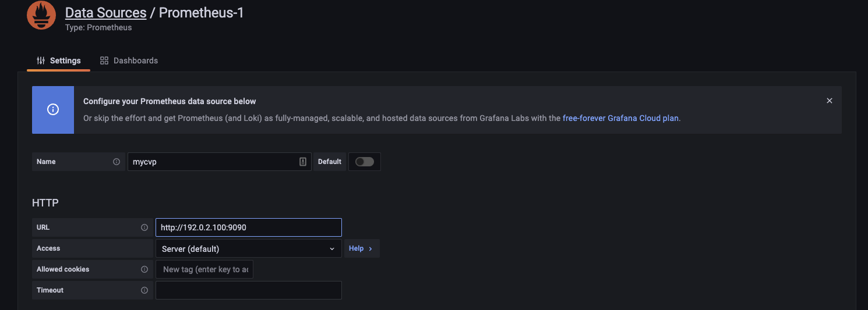
Task: Switch to the Dashboards tab
Action: (x=129, y=60)
